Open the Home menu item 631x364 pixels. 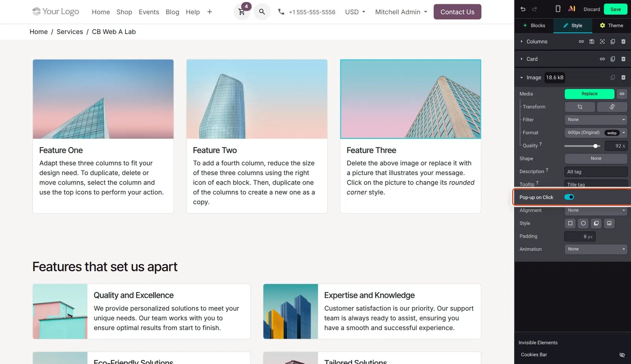[x=101, y=12]
